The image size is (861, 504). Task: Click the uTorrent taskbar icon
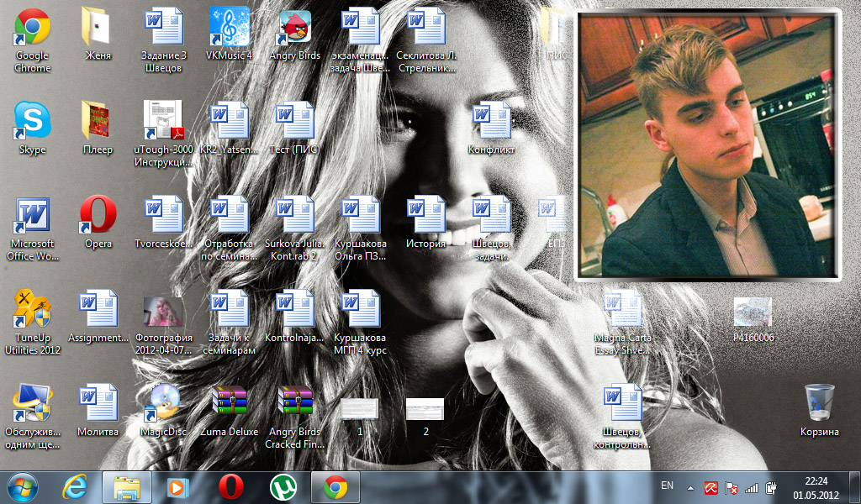pos(283,487)
